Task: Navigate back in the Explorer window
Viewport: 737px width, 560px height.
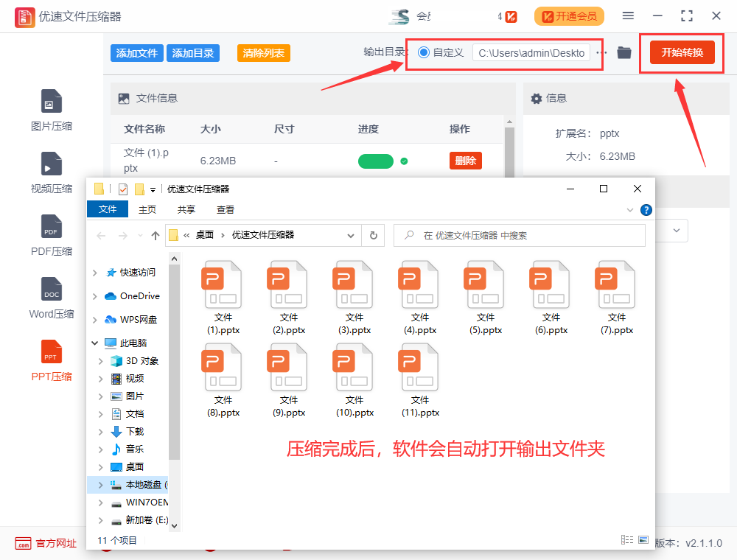Action: coord(101,236)
